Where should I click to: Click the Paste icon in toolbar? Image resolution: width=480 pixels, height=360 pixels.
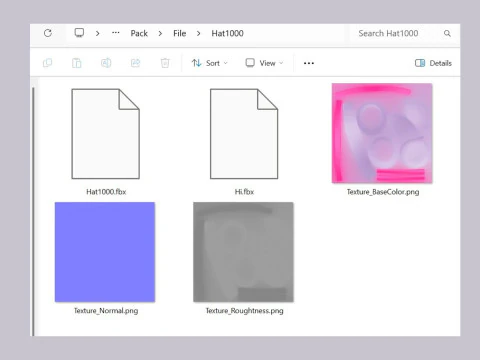pyautogui.click(x=77, y=63)
